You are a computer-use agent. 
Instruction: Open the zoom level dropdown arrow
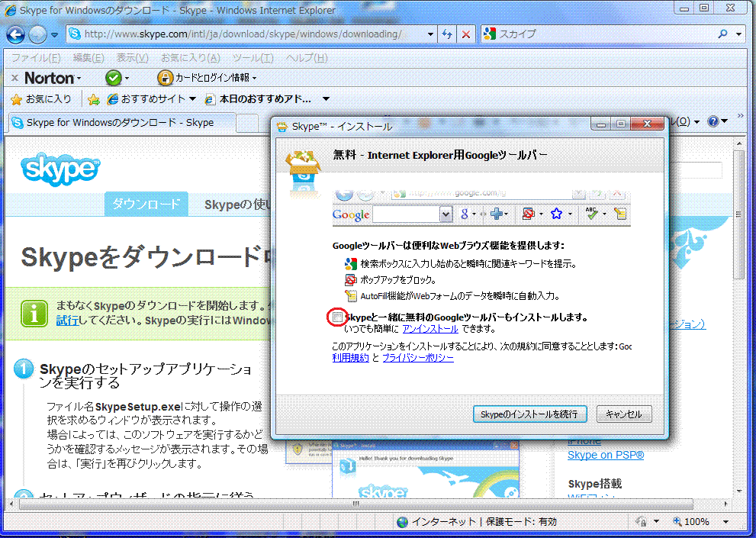point(725,522)
